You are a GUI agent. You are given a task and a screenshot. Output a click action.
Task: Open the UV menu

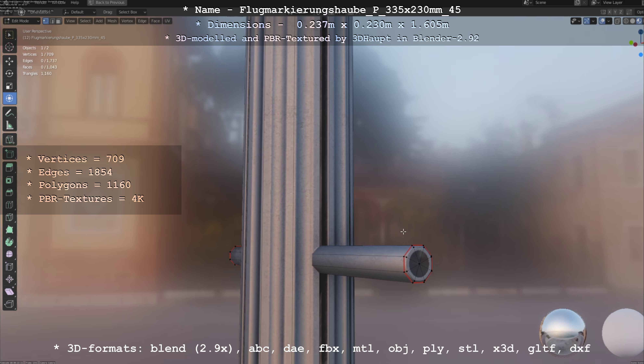[x=167, y=21]
